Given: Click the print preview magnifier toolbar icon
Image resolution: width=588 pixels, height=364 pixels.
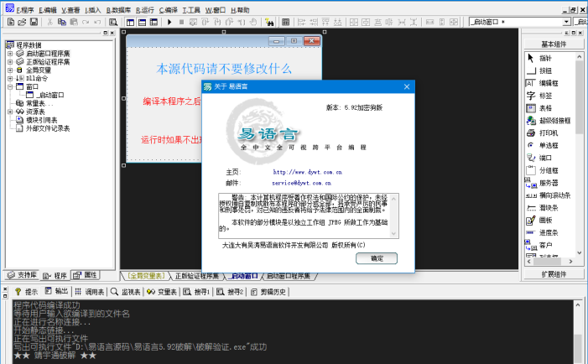Looking at the screenshot, I should pyautogui.click(x=113, y=22).
